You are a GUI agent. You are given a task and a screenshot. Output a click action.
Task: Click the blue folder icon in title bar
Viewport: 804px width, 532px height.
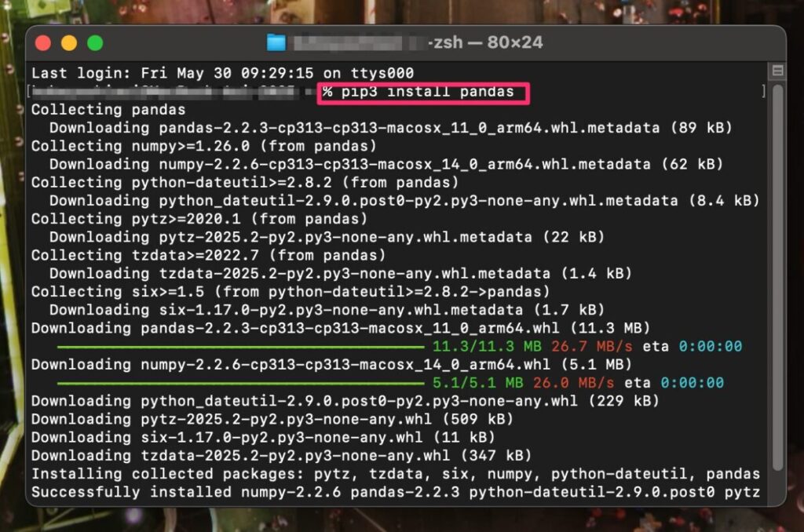coord(276,42)
